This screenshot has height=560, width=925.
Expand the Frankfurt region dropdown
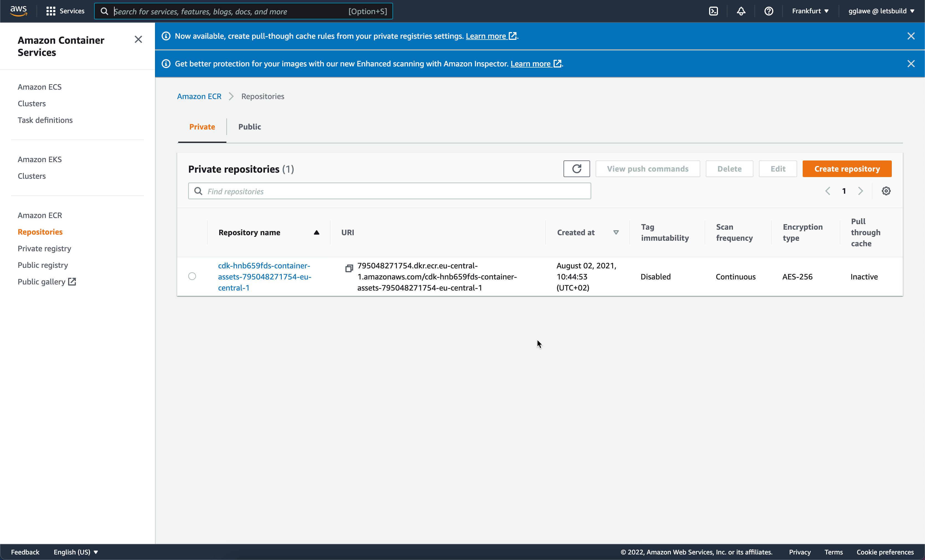pyautogui.click(x=810, y=11)
